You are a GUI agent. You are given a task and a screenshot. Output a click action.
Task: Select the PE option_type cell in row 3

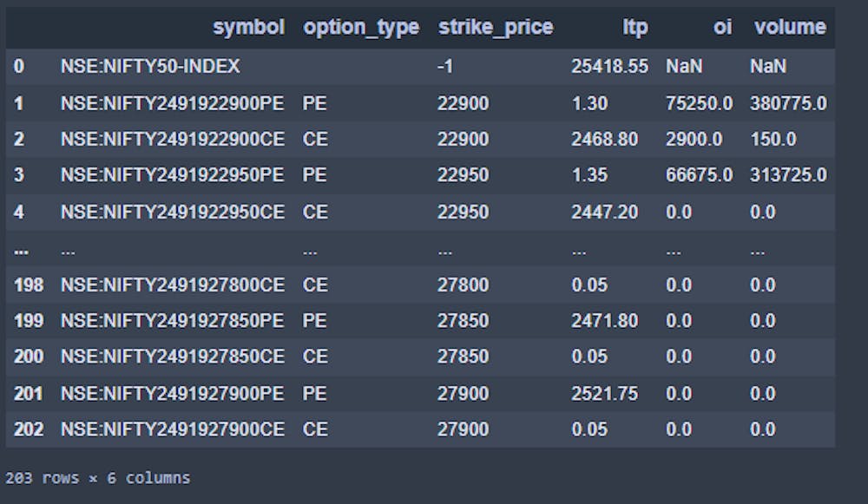point(316,175)
